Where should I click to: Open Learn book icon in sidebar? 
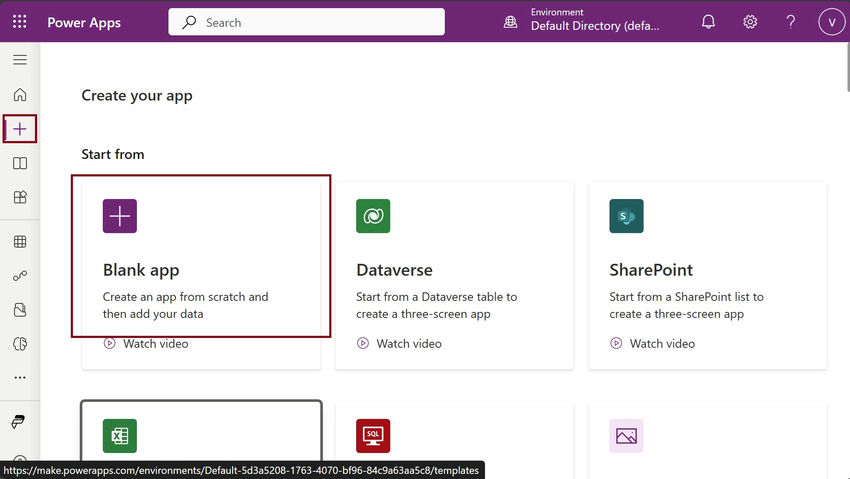tap(20, 163)
